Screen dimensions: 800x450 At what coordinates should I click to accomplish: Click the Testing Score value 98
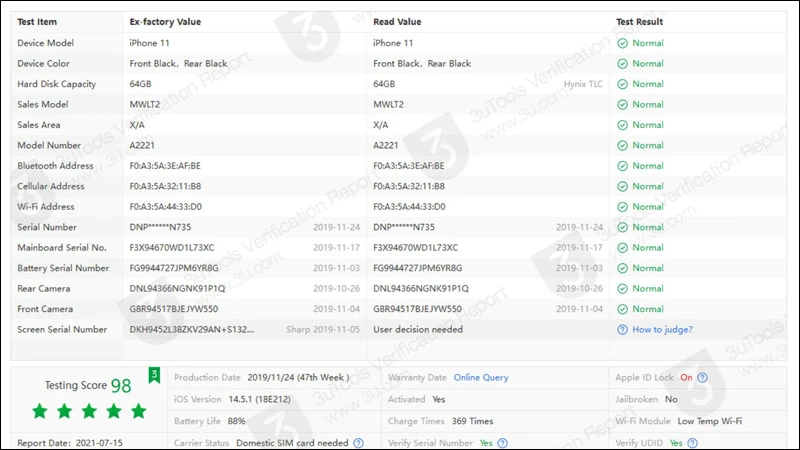(x=121, y=386)
